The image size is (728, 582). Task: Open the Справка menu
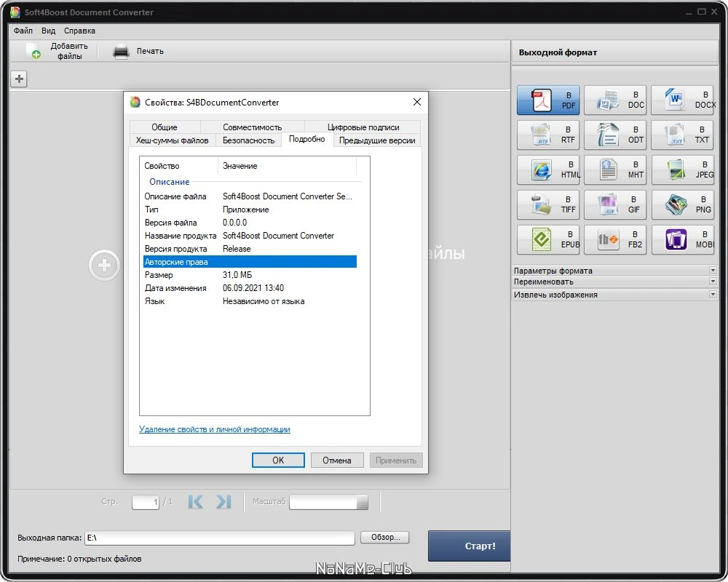coord(79,31)
